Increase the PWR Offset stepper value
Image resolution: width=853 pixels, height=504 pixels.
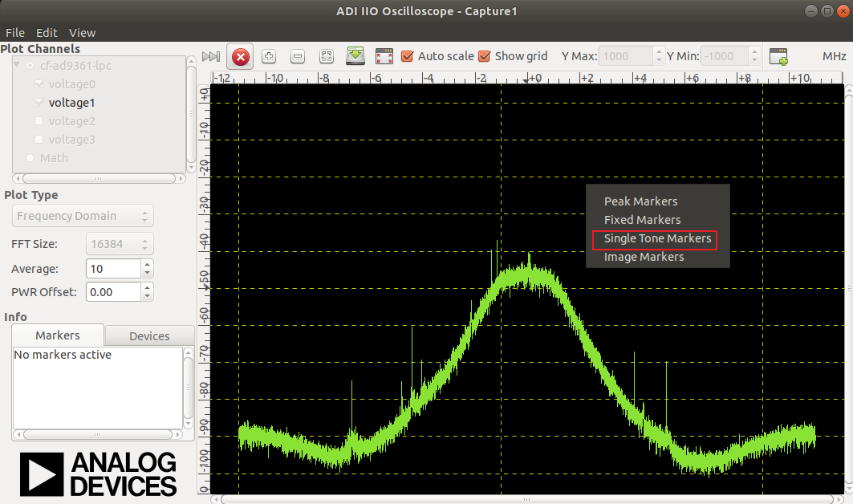[147, 287]
